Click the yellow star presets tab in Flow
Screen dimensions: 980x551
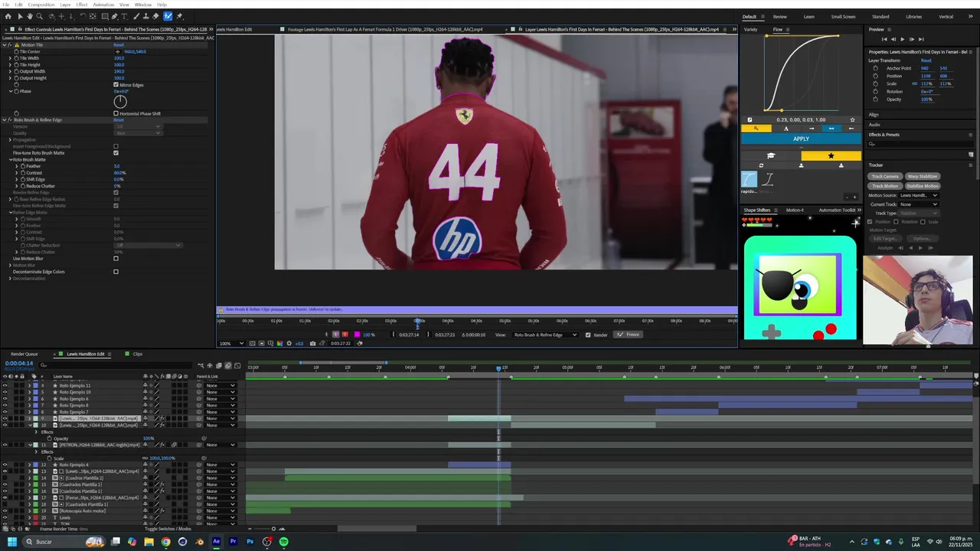[831, 155]
